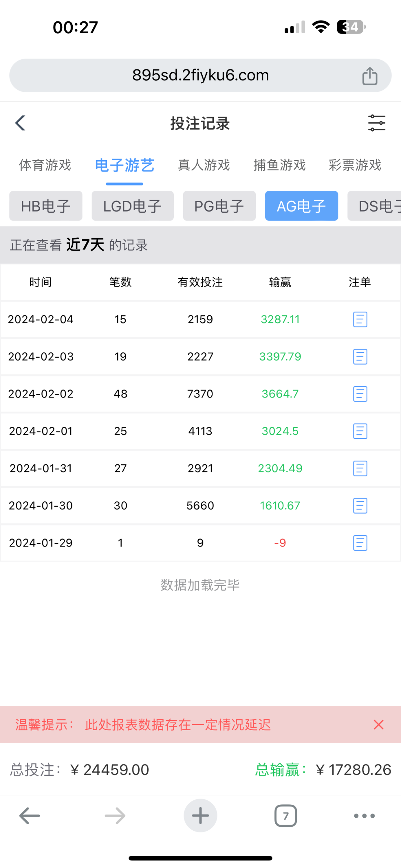Open bet slip for 2024-02-03
401x868 pixels.
[360, 357]
